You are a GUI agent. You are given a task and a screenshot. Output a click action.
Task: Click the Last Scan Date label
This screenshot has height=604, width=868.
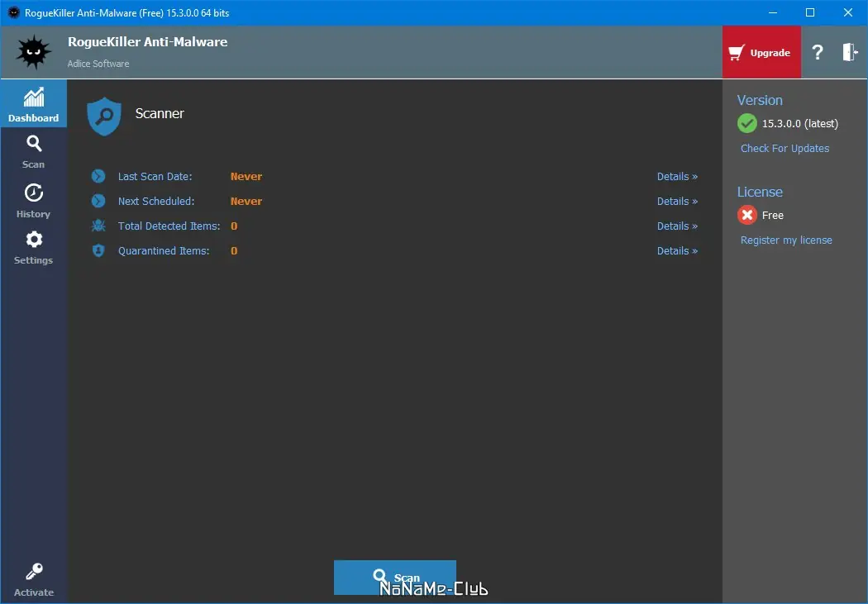tap(155, 177)
